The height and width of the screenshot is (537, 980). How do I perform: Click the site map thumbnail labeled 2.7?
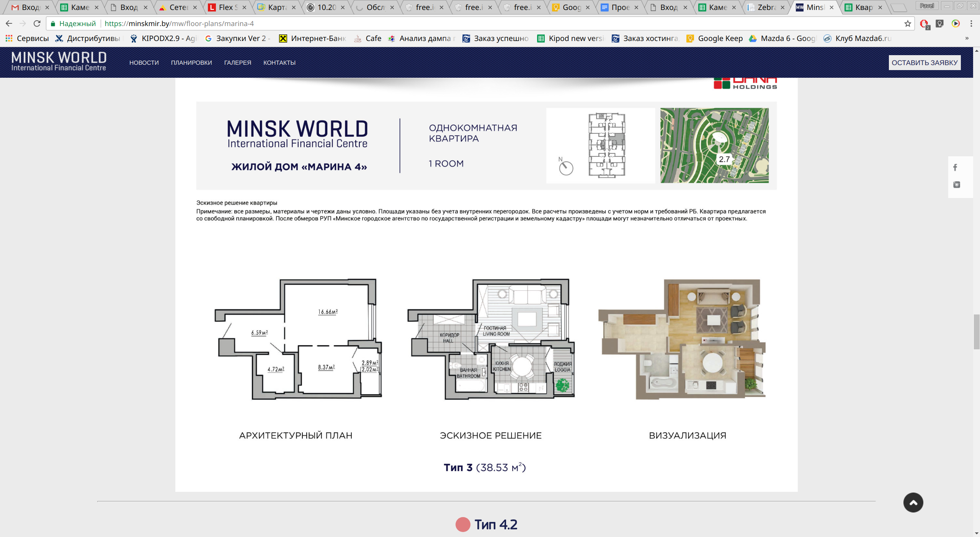tap(714, 145)
